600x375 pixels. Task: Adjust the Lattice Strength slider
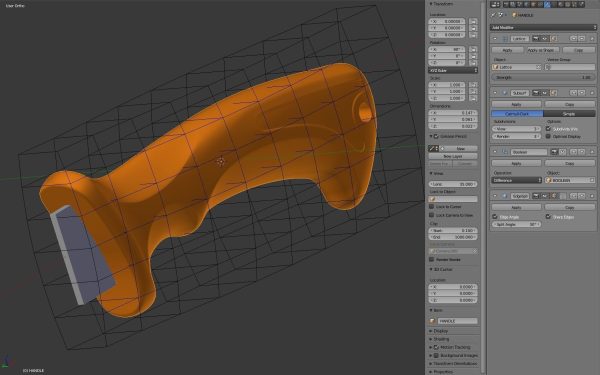543,77
